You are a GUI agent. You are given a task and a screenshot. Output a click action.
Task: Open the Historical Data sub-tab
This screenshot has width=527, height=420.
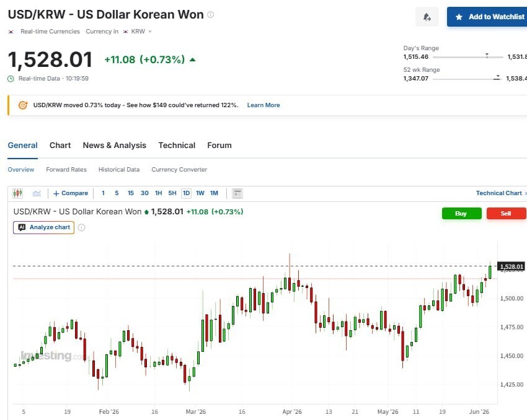pos(119,170)
